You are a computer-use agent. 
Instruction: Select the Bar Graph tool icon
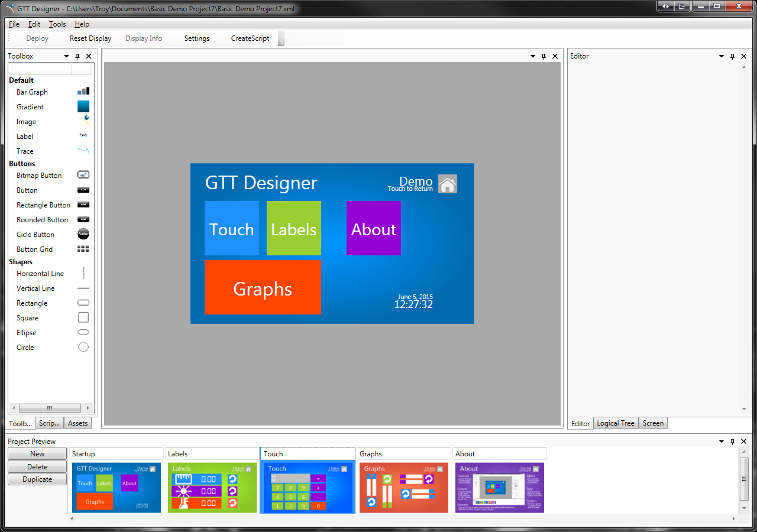(83, 92)
